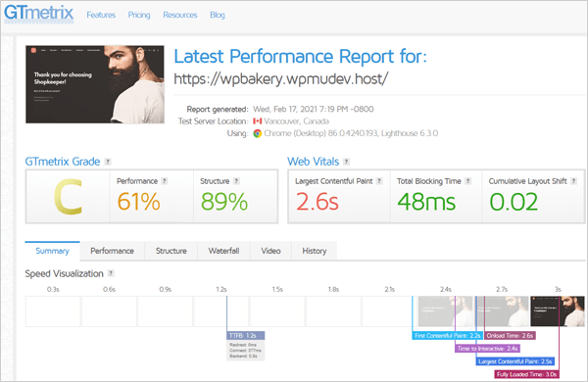
Task: Open the Blog nav link
Action: (x=218, y=15)
